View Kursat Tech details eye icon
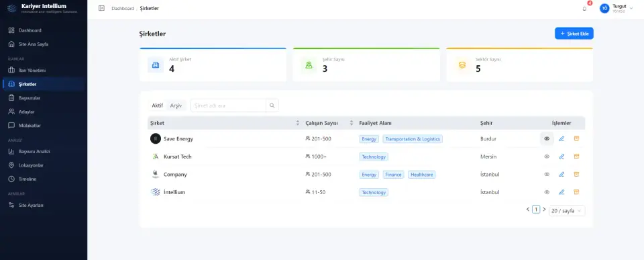644x260 pixels. [547, 157]
